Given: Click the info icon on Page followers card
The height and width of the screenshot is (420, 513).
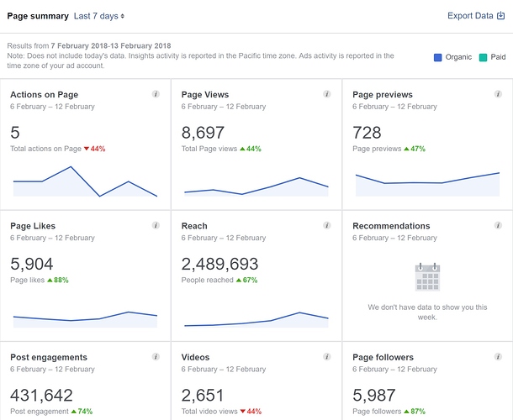Looking at the screenshot, I should tap(499, 357).
